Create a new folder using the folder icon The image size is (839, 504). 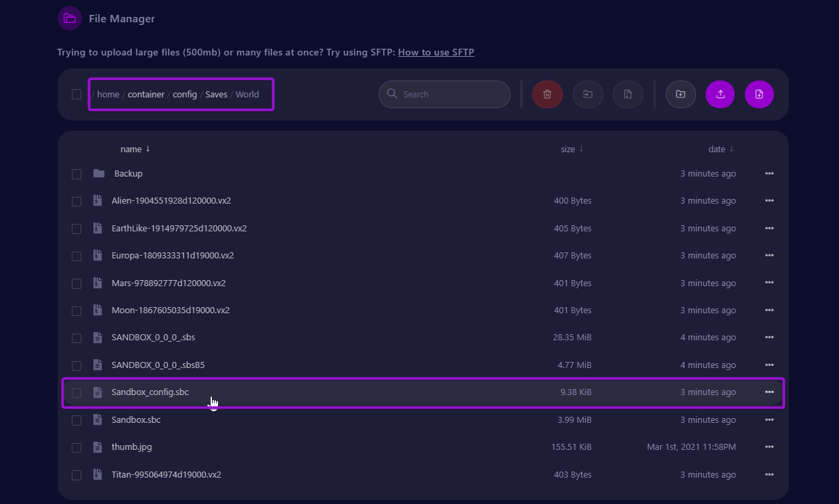pos(680,94)
